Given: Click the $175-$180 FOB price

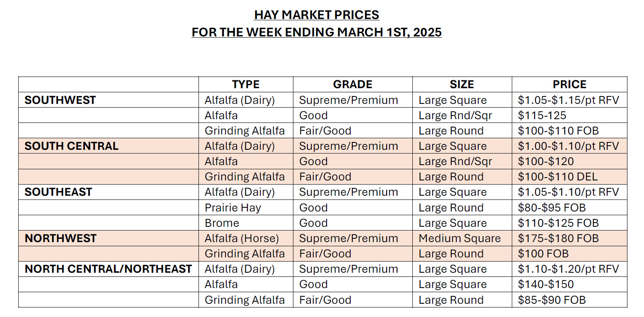Looking at the screenshot, I should 558,238.
